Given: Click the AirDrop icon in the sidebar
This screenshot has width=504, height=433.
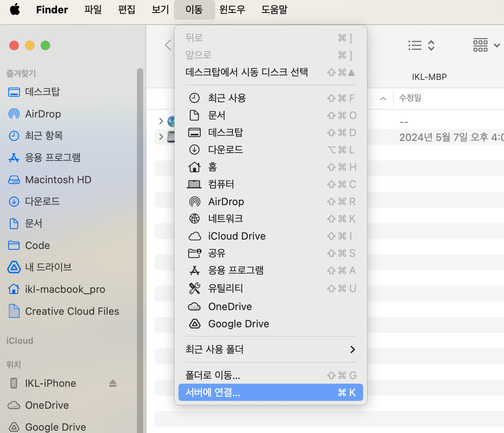Looking at the screenshot, I should pos(14,114).
